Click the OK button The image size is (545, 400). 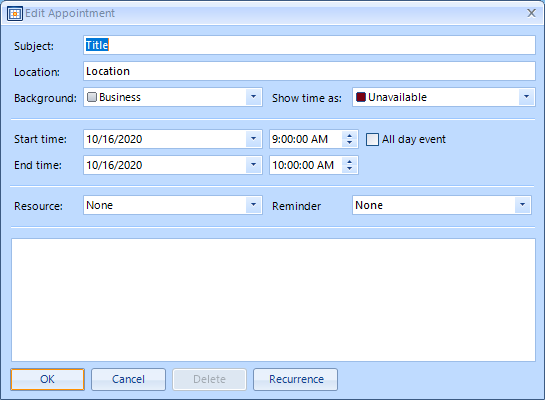47,379
